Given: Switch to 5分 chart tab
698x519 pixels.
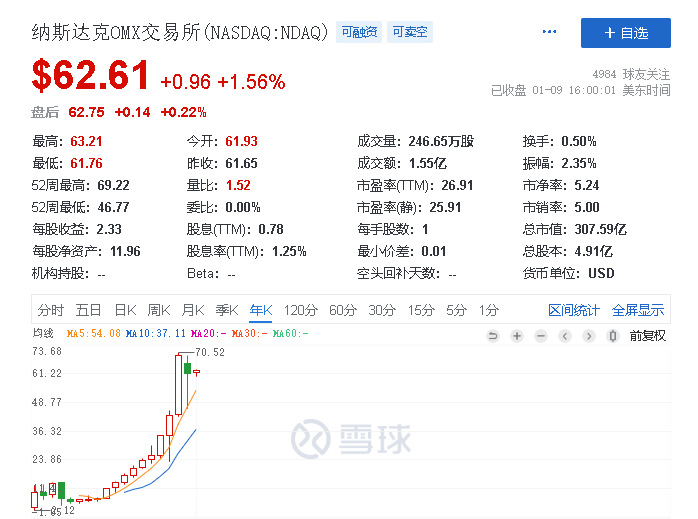Looking at the screenshot, I should (x=457, y=310).
